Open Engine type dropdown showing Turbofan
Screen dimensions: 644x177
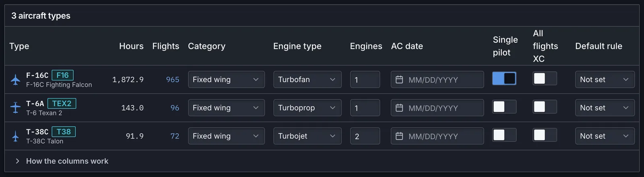click(x=308, y=80)
